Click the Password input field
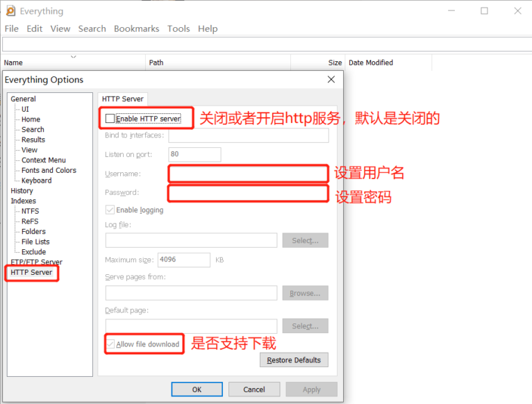532x404 pixels. point(249,193)
